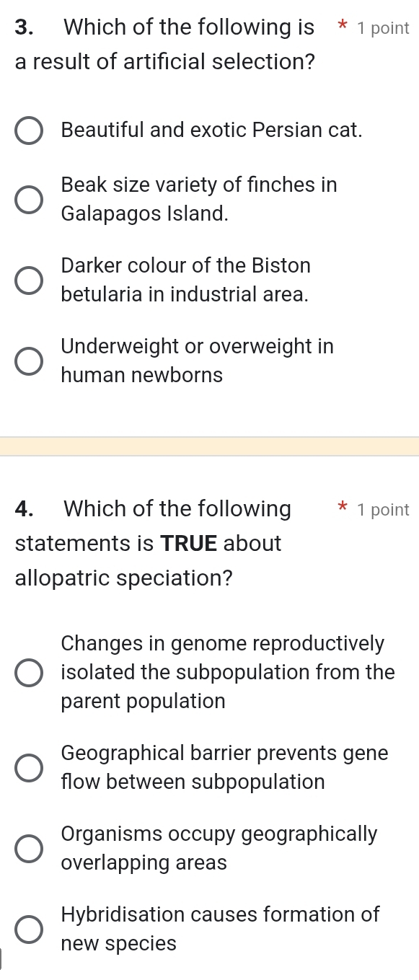Screen dimensions: 419x980
Task: Click the radio circle beside the hybridisation answer
Action: 29,929
